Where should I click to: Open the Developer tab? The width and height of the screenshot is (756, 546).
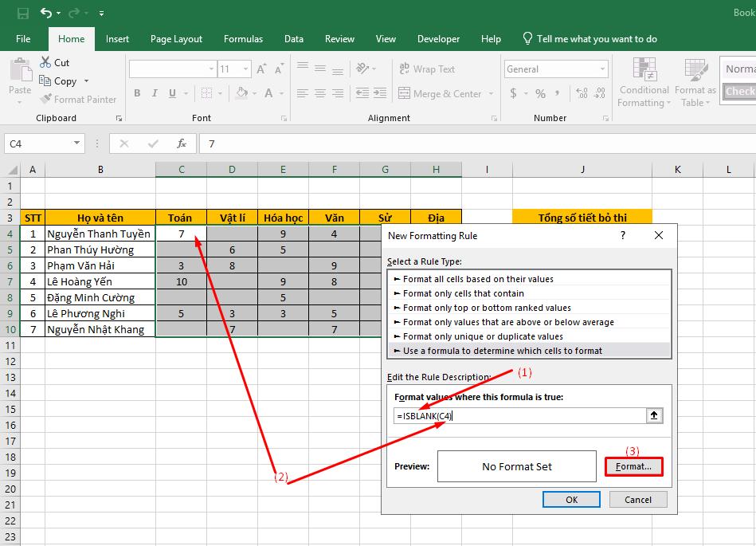point(438,38)
